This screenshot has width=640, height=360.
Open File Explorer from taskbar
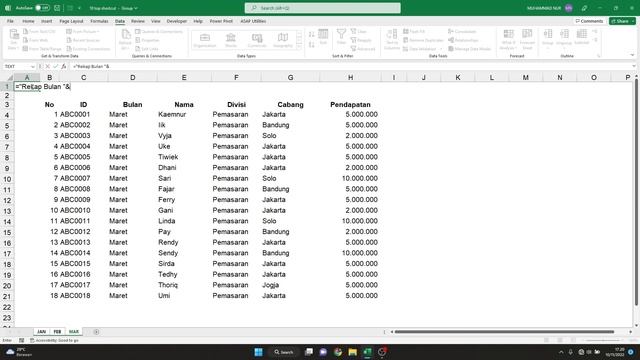point(353,352)
